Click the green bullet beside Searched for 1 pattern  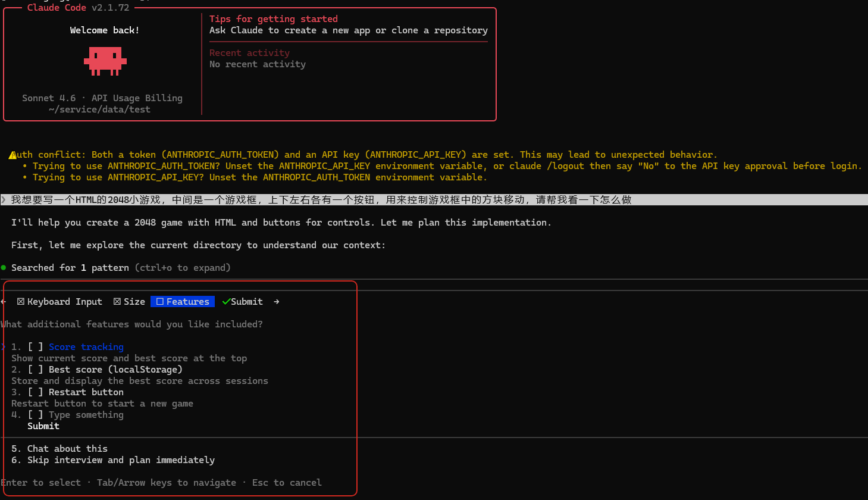pyautogui.click(x=4, y=268)
